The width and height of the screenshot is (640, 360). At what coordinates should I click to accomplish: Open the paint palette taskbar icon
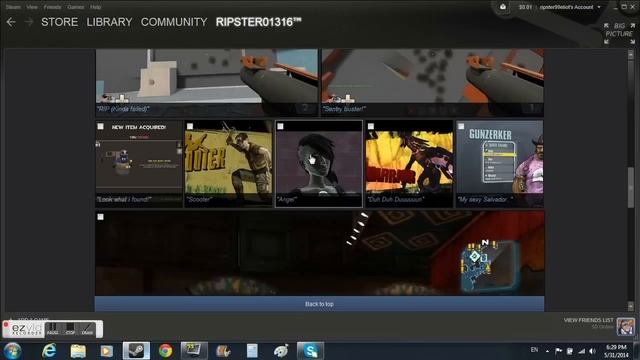281,351
